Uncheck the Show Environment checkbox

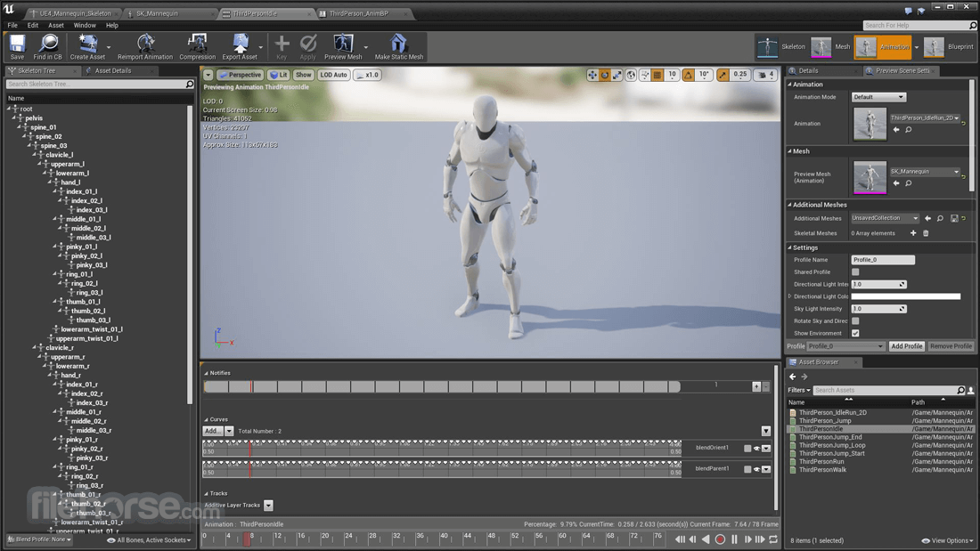pos(855,333)
